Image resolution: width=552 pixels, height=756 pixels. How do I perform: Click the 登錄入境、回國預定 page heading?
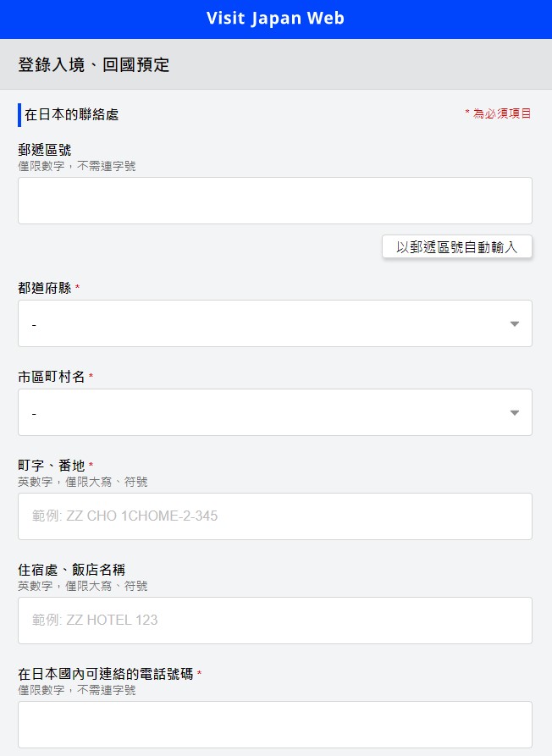click(x=94, y=65)
